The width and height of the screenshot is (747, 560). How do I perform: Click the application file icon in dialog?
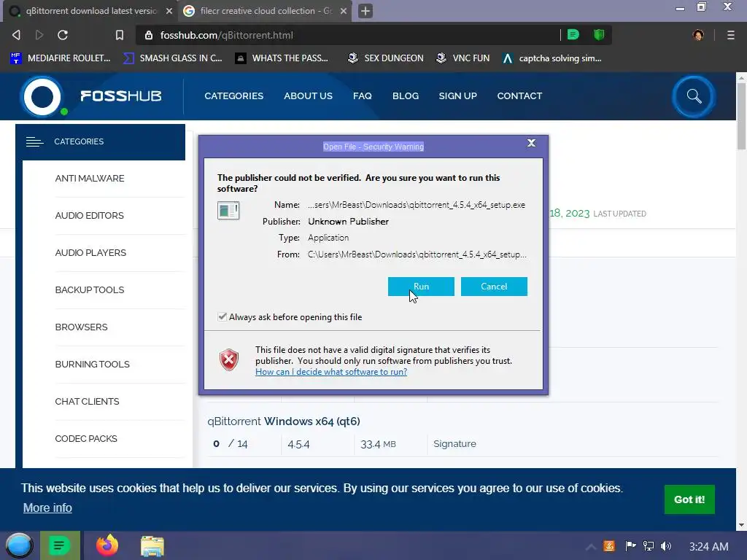point(228,211)
